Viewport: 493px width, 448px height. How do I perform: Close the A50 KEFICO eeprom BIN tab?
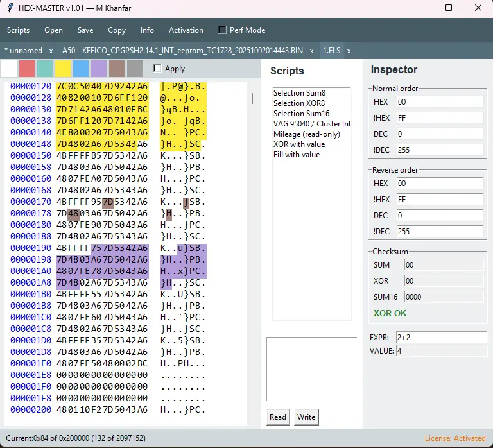311,51
